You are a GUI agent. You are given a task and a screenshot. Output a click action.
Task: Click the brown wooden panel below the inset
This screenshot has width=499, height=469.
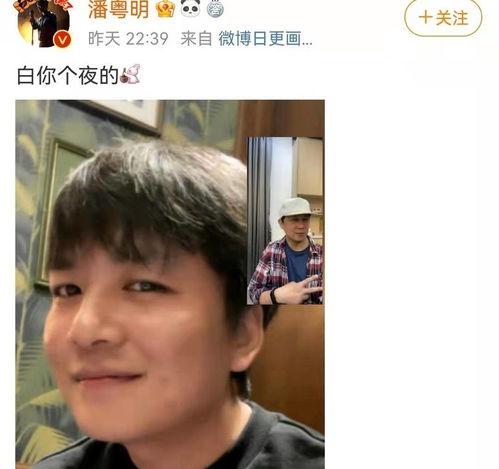click(x=291, y=367)
